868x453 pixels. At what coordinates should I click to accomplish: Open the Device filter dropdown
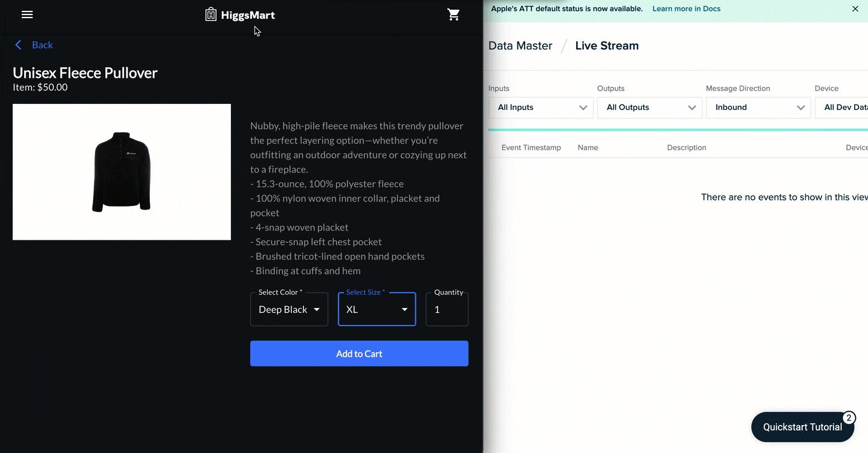pos(841,108)
